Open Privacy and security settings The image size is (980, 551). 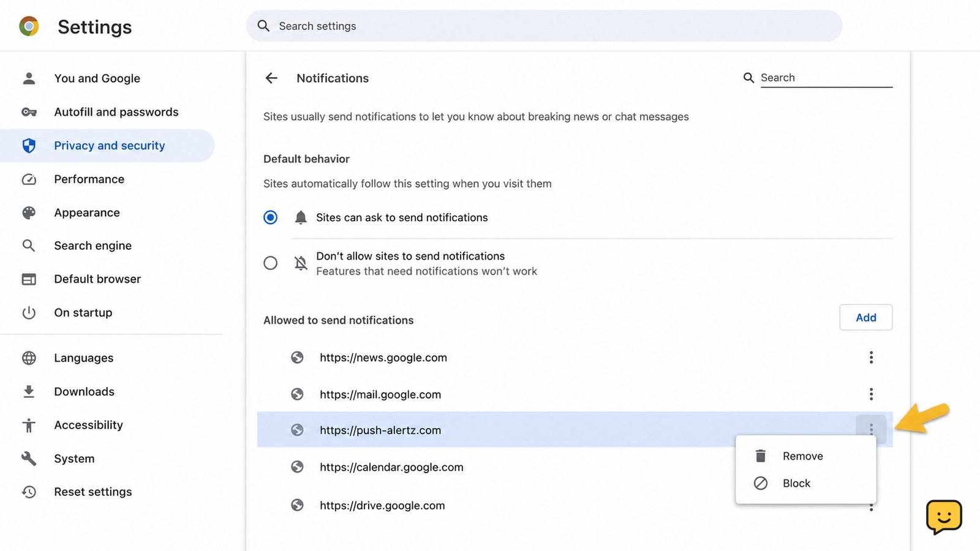click(x=107, y=146)
